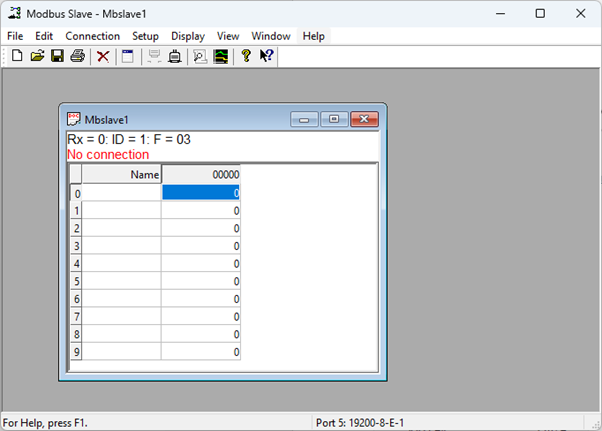Save the document using the floppy icon
Image resolution: width=602 pixels, height=431 pixels.
[x=58, y=56]
